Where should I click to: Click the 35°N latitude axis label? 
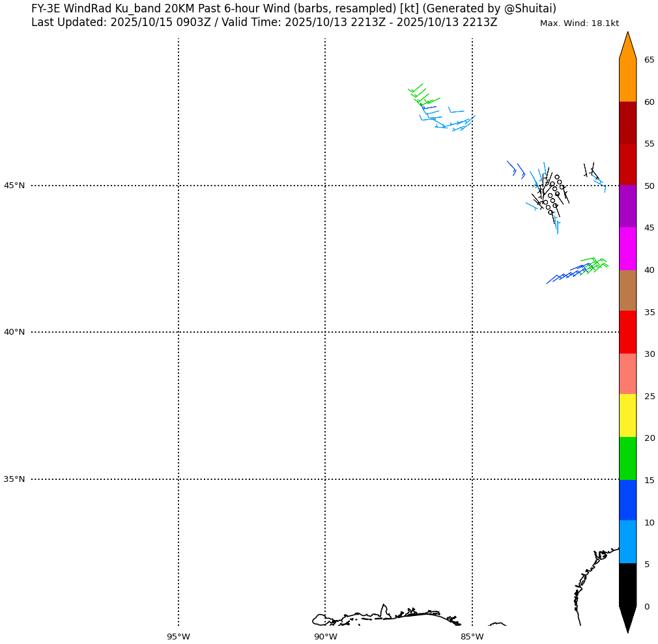14,479
